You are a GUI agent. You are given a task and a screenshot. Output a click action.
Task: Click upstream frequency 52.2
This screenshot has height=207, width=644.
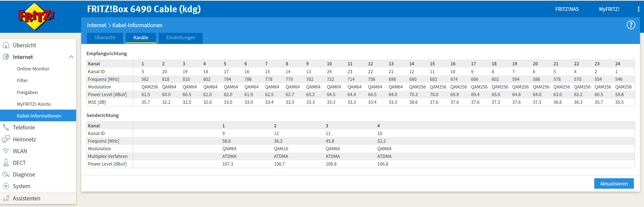381,141
